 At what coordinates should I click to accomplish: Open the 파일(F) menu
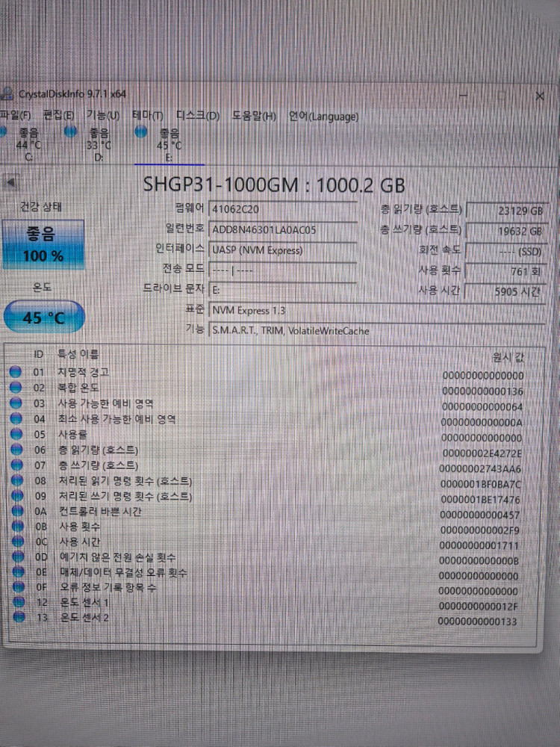(x=15, y=115)
